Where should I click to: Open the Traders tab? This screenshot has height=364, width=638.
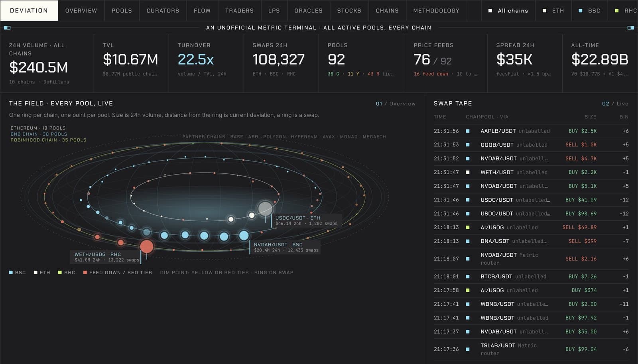pyautogui.click(x=239, y=11)
